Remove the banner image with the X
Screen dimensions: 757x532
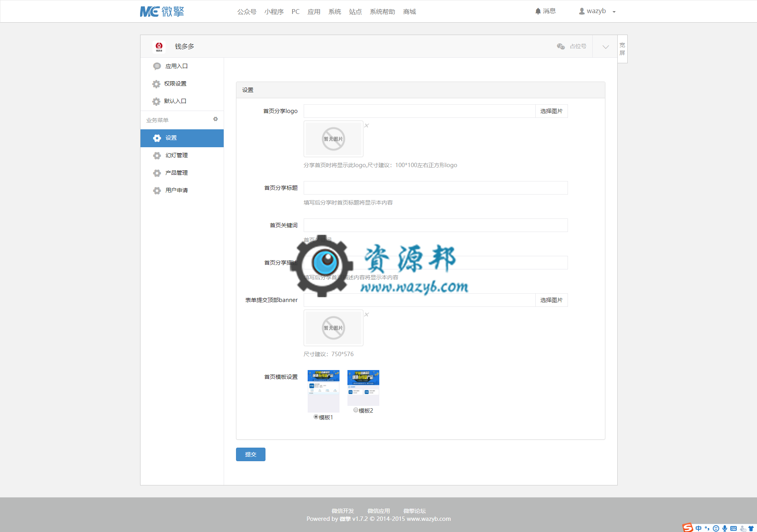pos(367,314)
